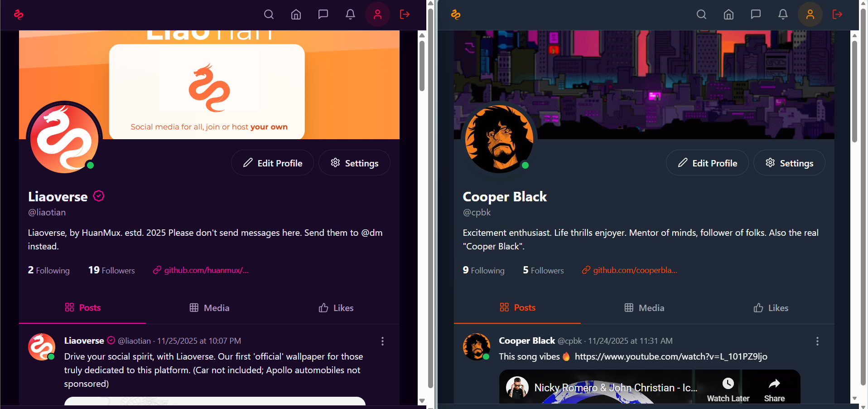The width and height of the screenshot is (868, 409).
Task: Click the Edit Profile button for Cooper Black
Action: pos(707,162)
